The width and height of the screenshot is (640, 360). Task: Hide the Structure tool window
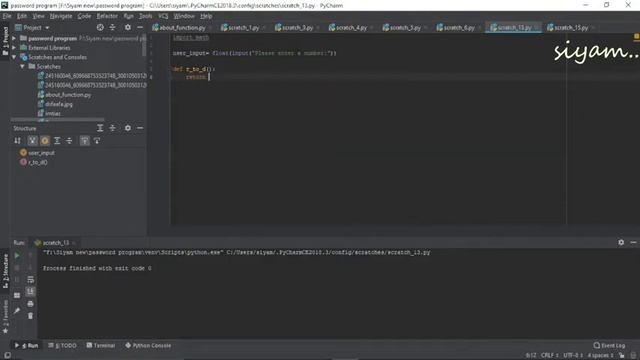140,128
